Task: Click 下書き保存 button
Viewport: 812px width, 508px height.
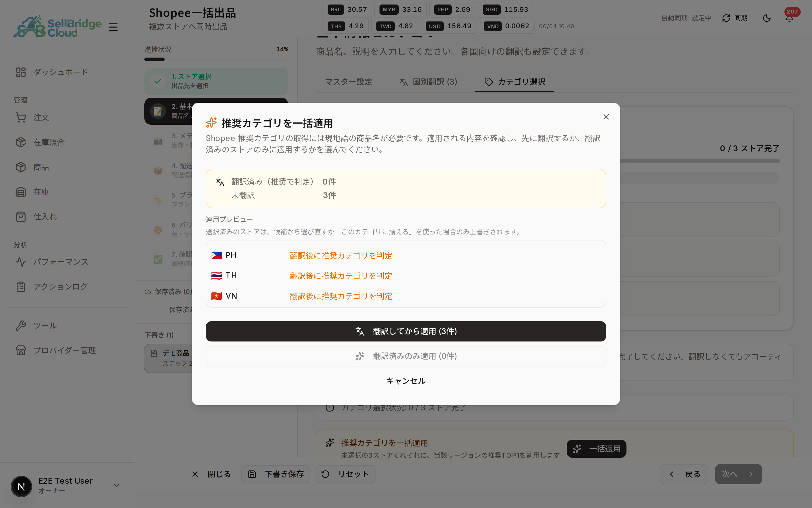Action: [276, 474]
